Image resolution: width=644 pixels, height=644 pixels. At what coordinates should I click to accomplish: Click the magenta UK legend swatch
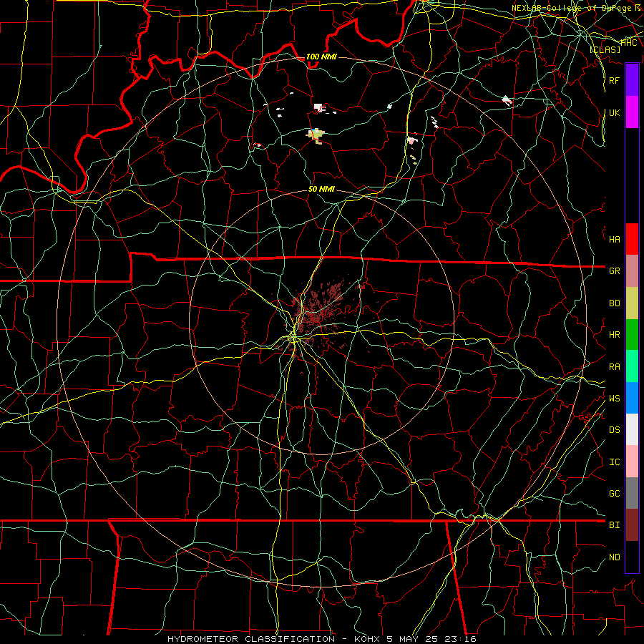(632, 112)
